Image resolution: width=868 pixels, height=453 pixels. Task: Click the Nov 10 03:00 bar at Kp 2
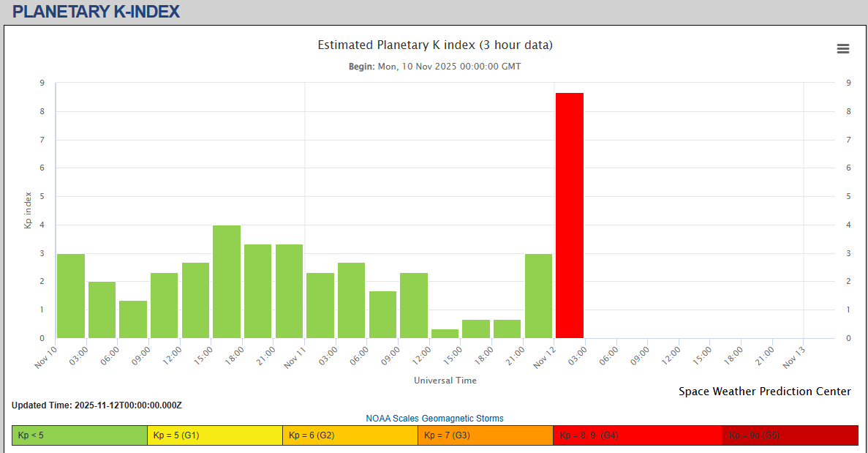pos(102,310)
